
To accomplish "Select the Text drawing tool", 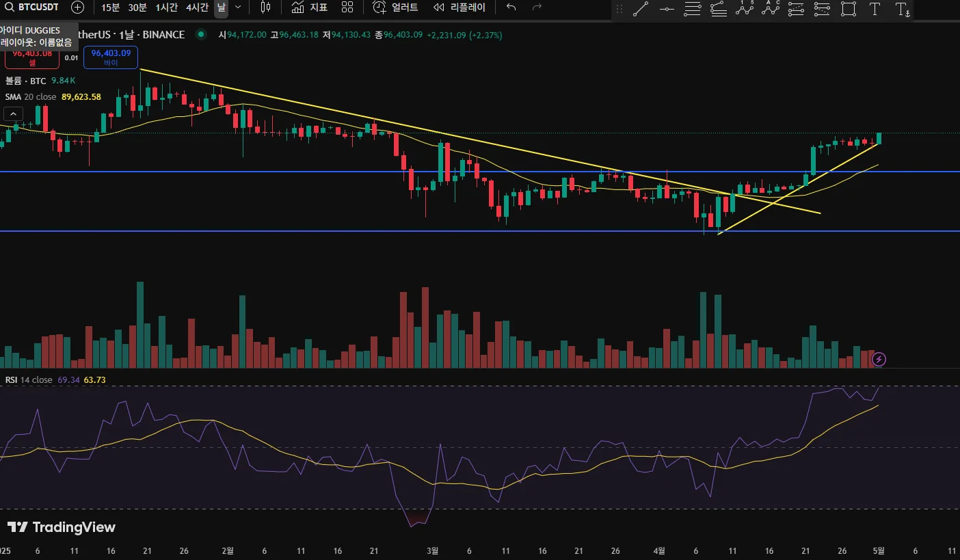I will click(x=875, y=10).
